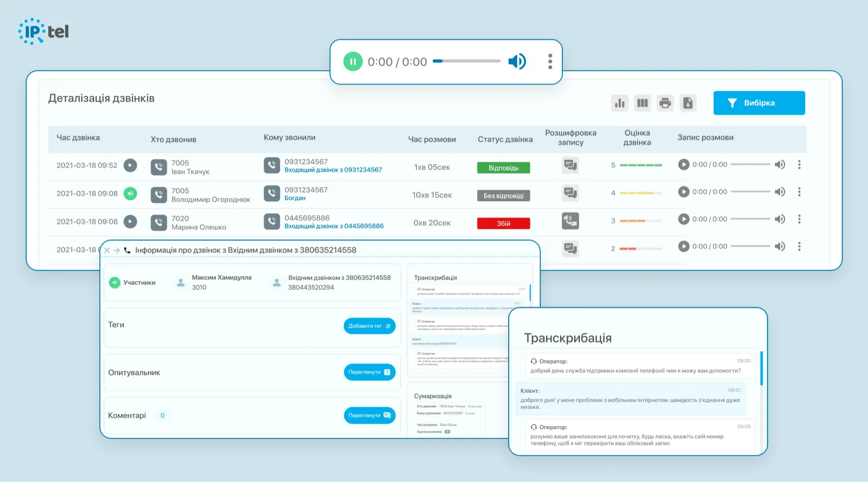
Task: Click the floating audio player progress bar
Action: pyautogui.click(x=467, y=61)
